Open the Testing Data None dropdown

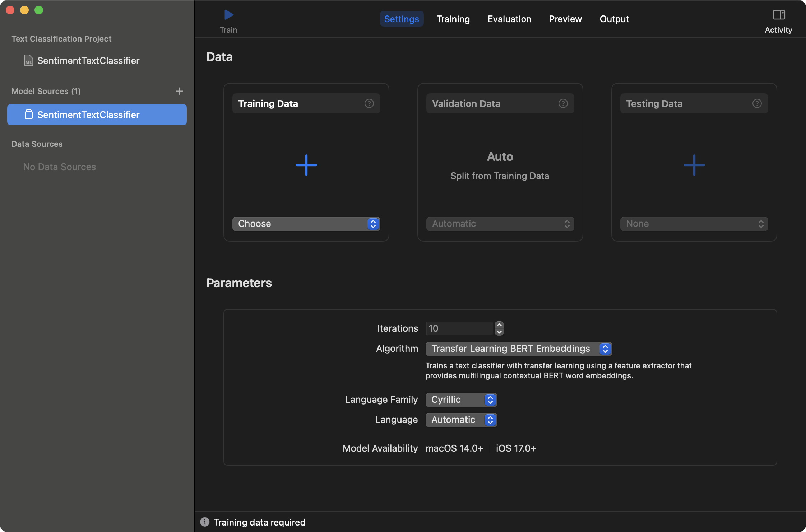(x=694, y=224)
